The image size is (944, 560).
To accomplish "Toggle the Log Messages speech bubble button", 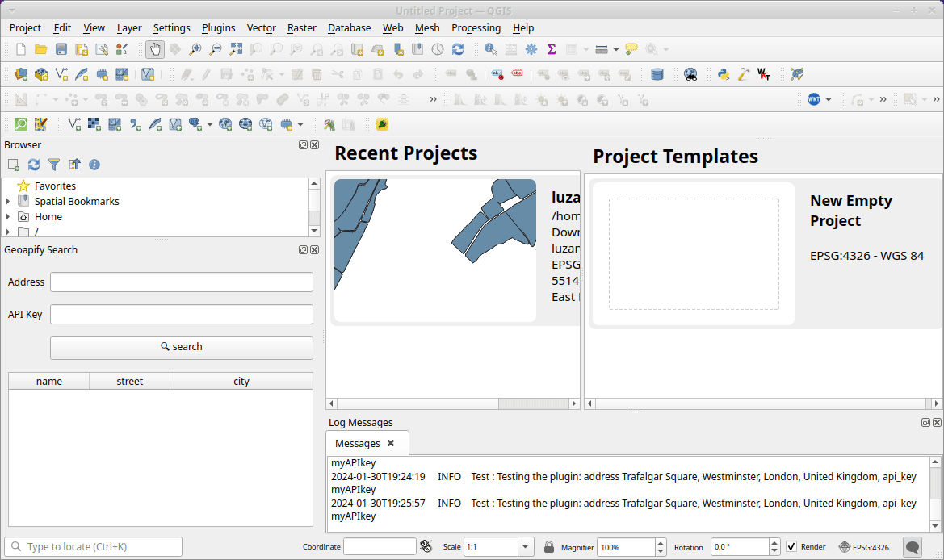I will (x=913, y=547).
